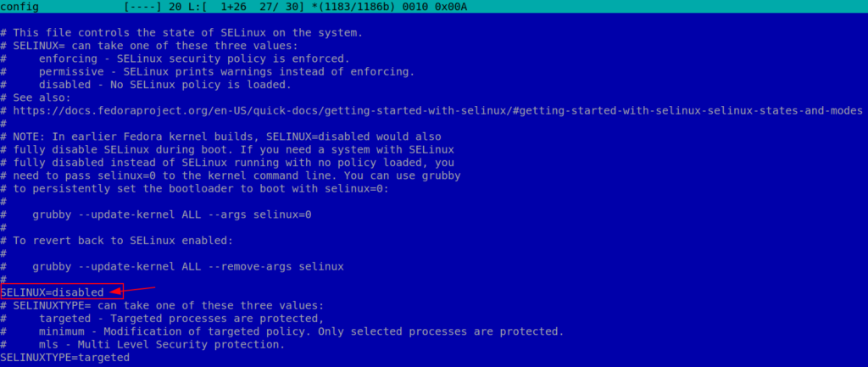Click the permissive option description line
This screenshot has width=868, height=367.
226,71
